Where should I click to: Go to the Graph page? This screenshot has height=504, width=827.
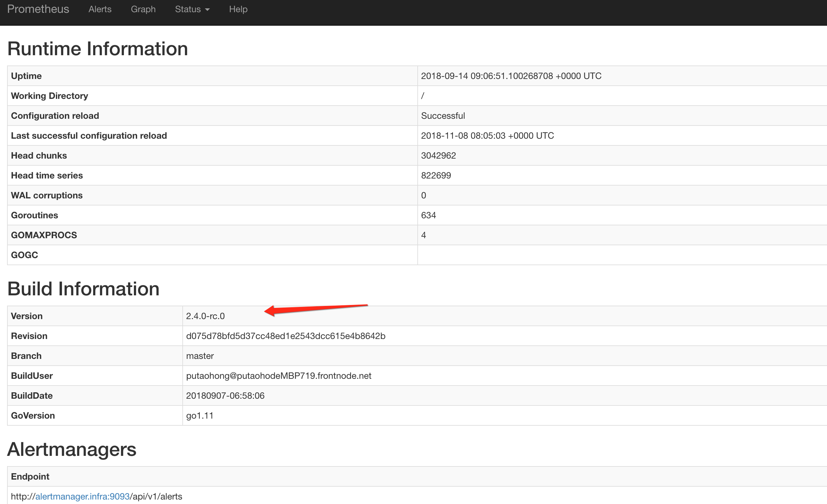click(143, 9)
